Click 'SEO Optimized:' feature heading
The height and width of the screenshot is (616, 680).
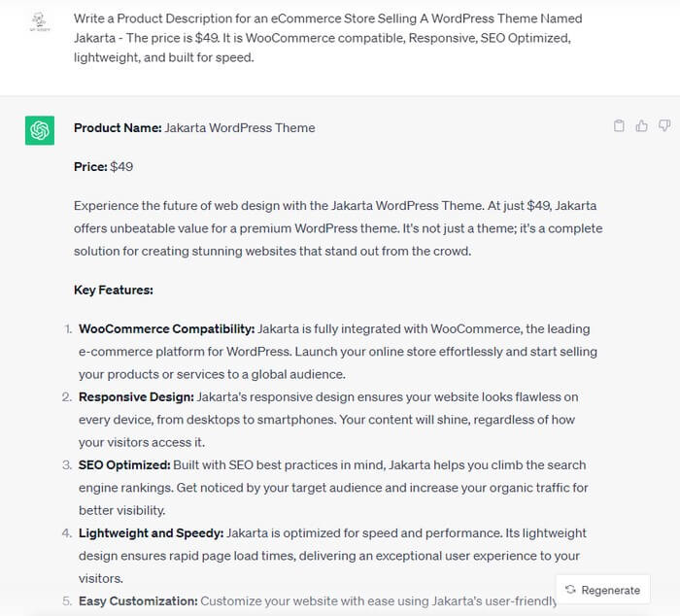tap(124, 465)
